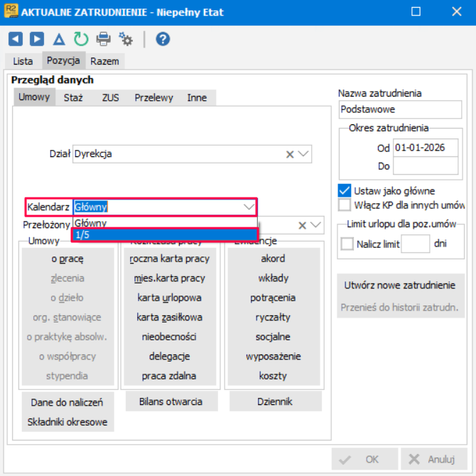Uncheck Ustaw jako główne checkbox
This screenshot has width=476, height=476.
point(345,190)
